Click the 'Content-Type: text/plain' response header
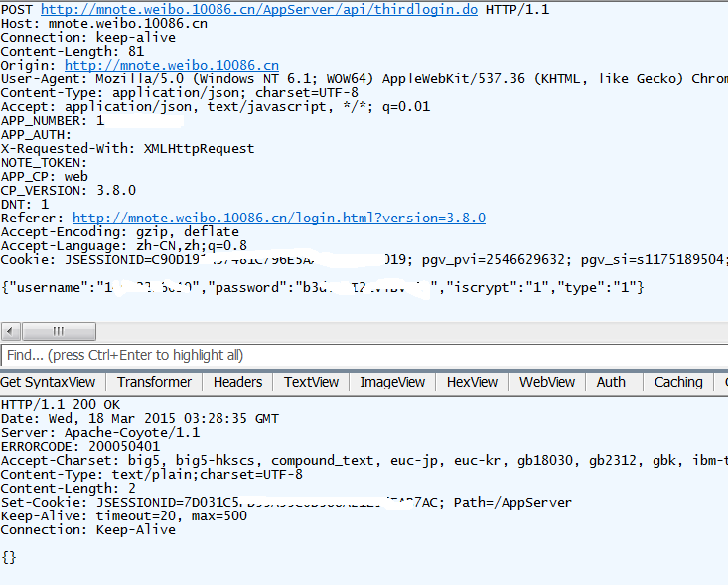Screen dimensions: 728x585 click(152, 475)
